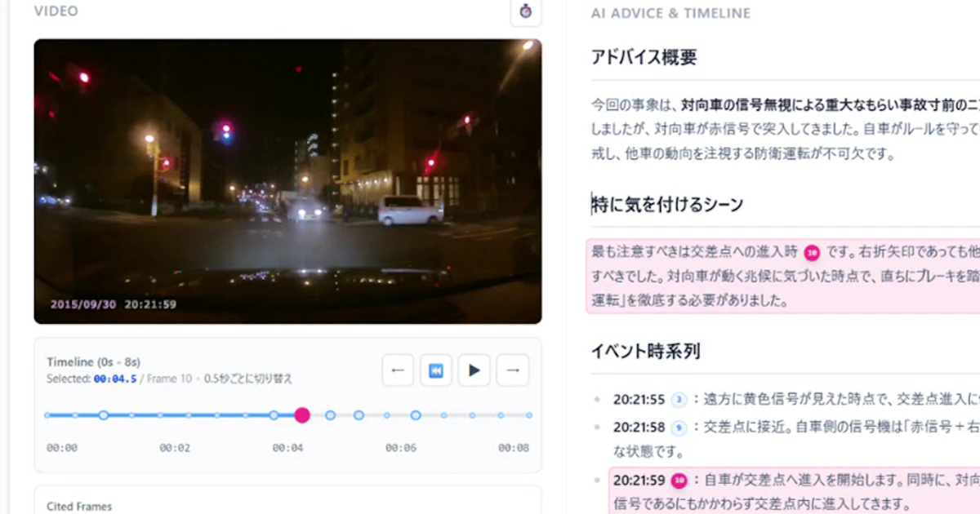Click the 0.5秒ごとに切り替え label
Screen dimensions: 980x514
point(248,379)
